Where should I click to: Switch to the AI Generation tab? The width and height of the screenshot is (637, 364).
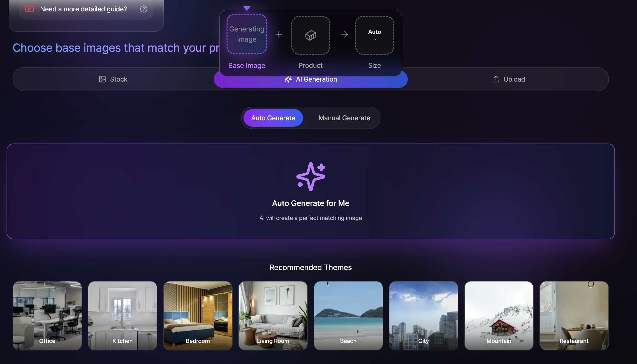311,79
